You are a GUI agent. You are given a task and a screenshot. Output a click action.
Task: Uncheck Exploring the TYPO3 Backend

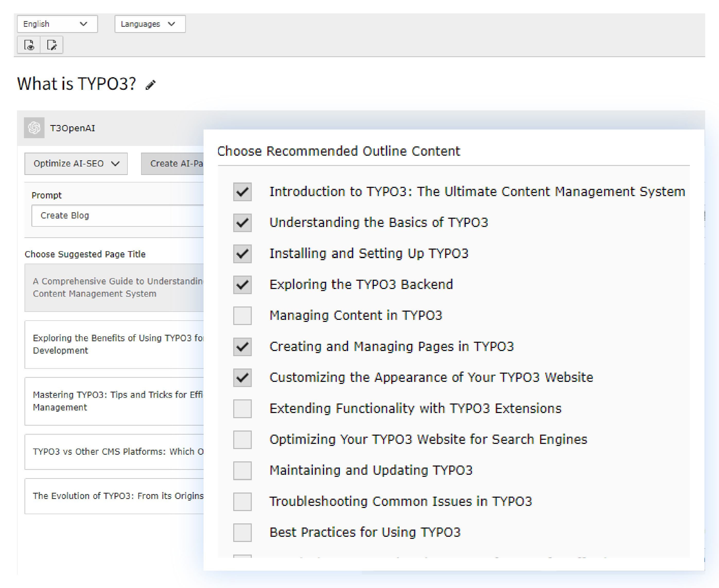(x=242, y=285)
